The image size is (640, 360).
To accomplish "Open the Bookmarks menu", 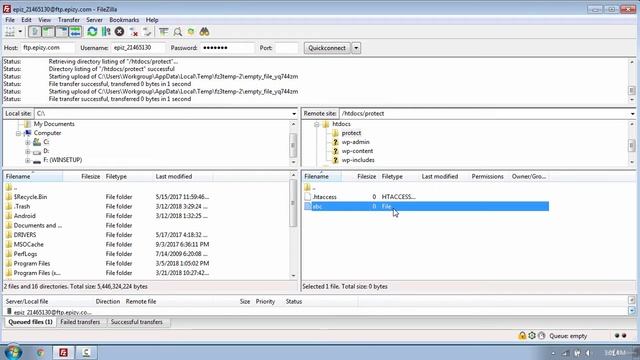I will 124,20.
